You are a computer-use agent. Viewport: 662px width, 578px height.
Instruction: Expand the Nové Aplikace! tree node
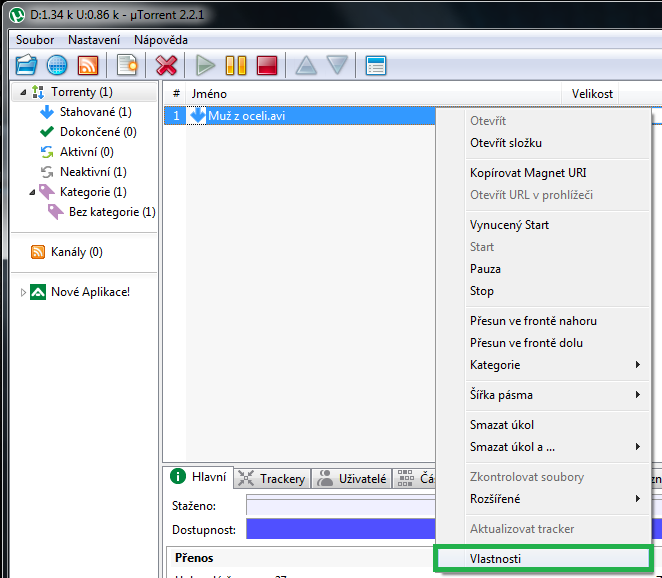[x=23, y=292]
